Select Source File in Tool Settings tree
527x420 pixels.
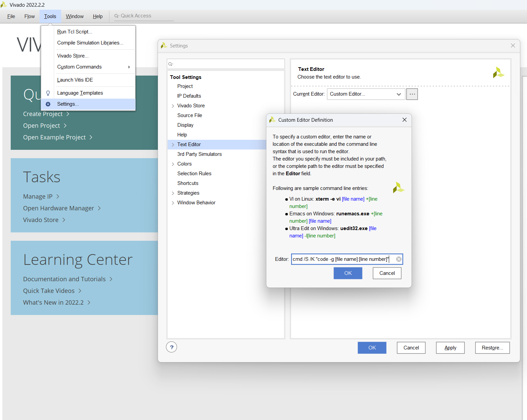pyautogui.click(x=190, y=115)
